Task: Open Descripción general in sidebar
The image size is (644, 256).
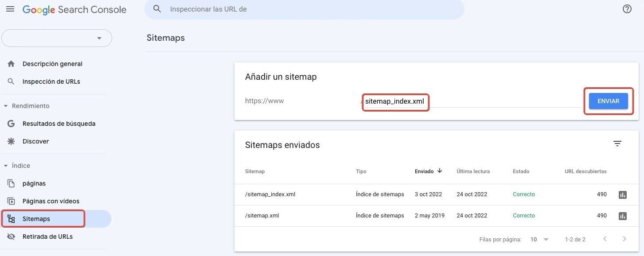Action: point(52,64)
